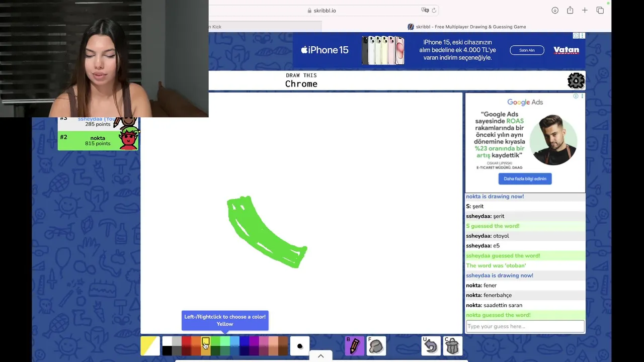
Task: Click the Safari translate icon
Action: pos(425,10)
